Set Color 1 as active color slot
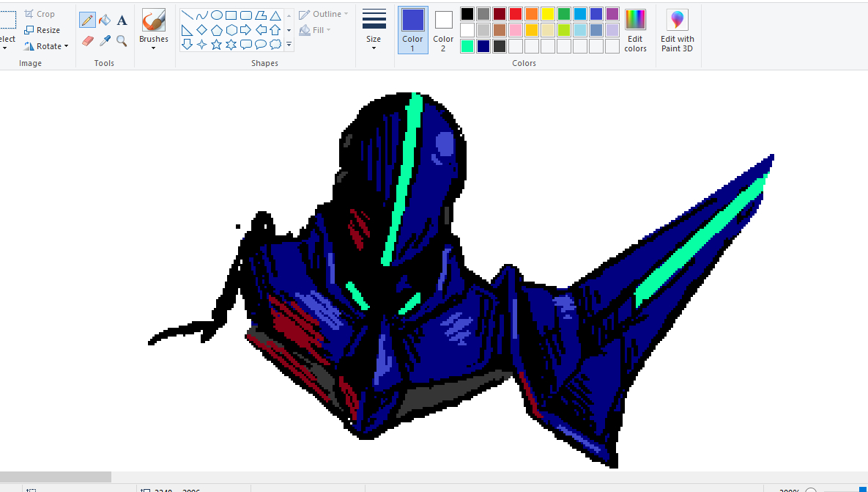 coord(412,30)
